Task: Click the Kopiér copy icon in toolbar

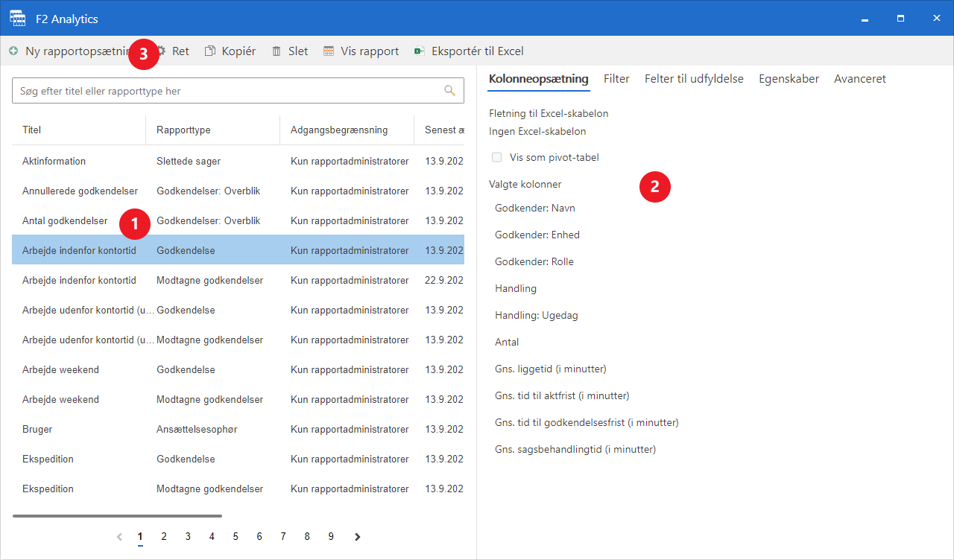Action: tap(210, 51)
